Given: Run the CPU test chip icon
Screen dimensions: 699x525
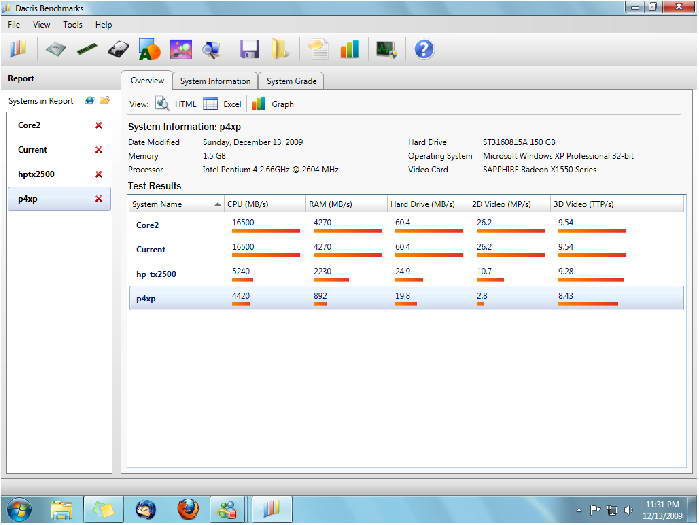Looking at the screenshot, I should (56, 49).
